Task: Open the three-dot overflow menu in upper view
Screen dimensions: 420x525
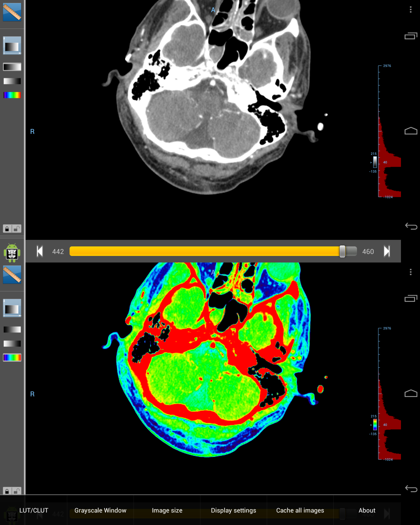Action: (x=410, y=10)
